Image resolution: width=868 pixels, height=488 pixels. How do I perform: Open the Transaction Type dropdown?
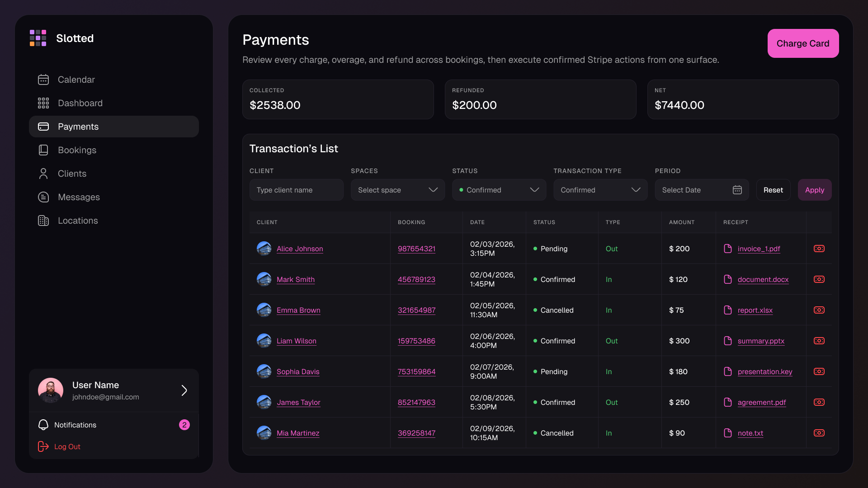600,190
